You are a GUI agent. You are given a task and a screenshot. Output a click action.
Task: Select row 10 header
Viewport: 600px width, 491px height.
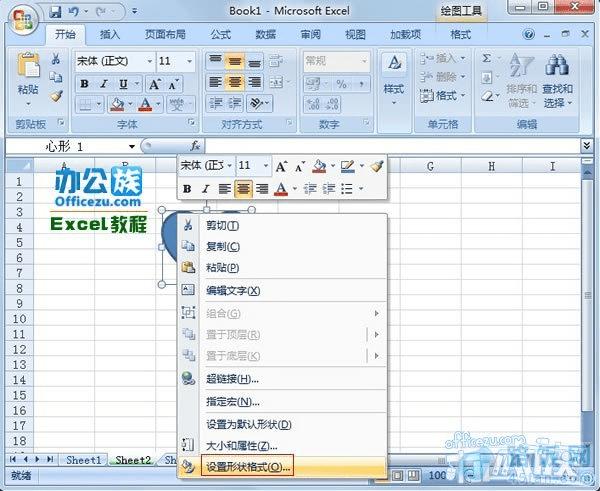(19, 319)
